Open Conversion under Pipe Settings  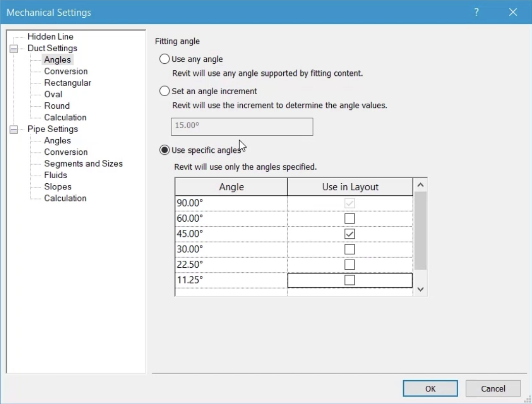pos(66,152)
